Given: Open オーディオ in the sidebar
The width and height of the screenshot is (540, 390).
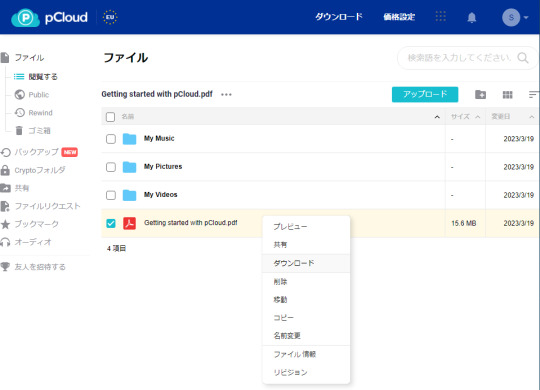Looking at the screenshot, I should tap(33, 242).
